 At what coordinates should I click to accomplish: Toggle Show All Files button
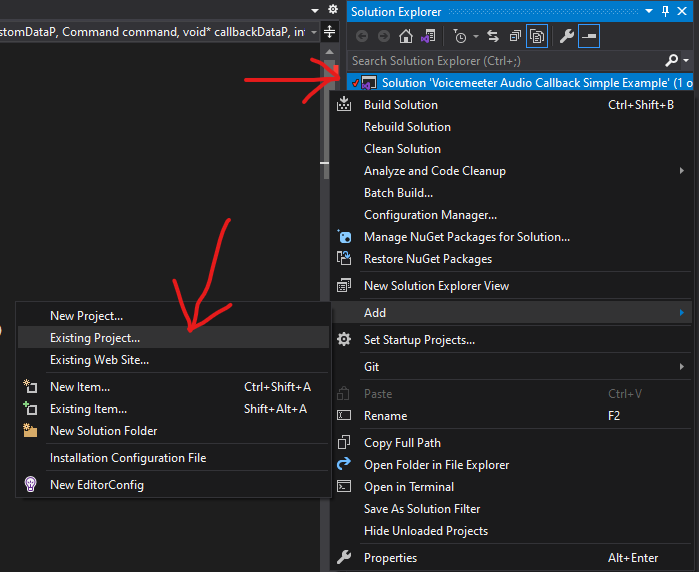point(537,36)
